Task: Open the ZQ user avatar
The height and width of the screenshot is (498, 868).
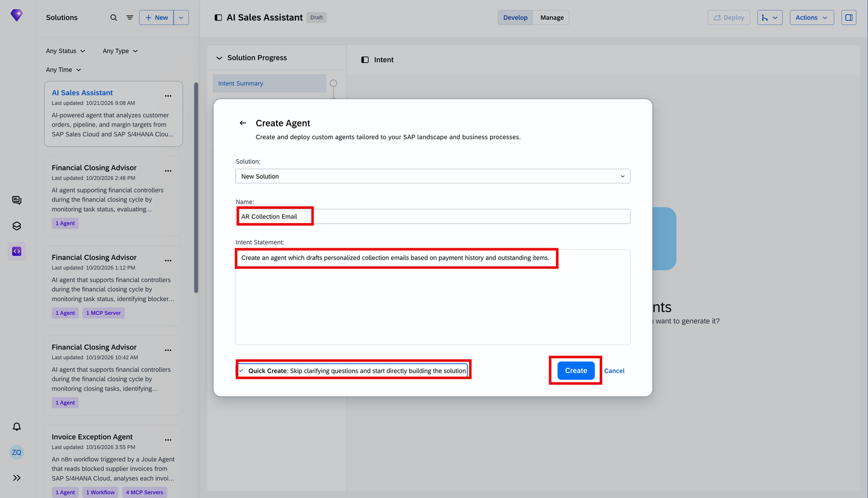Action: coord(17,452)
